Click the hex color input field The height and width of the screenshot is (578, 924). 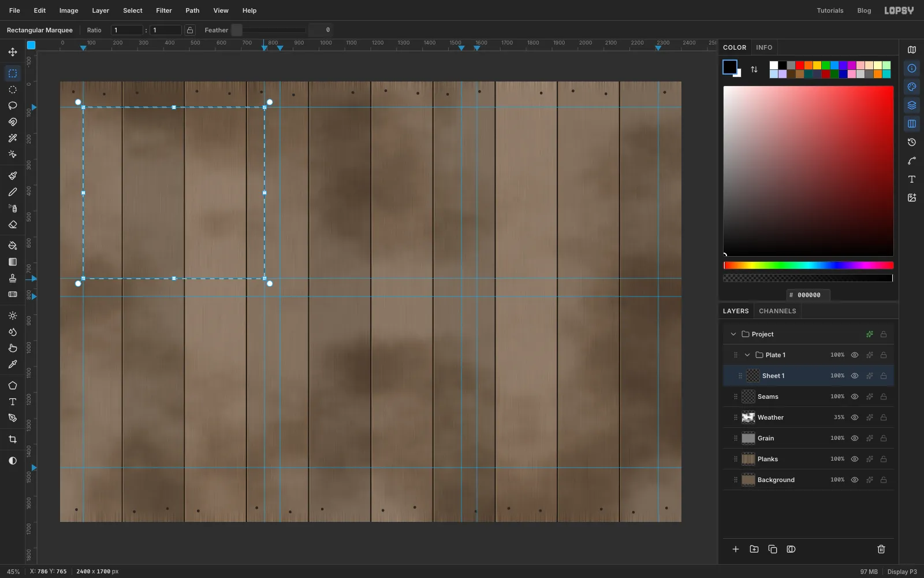(808, 295)
